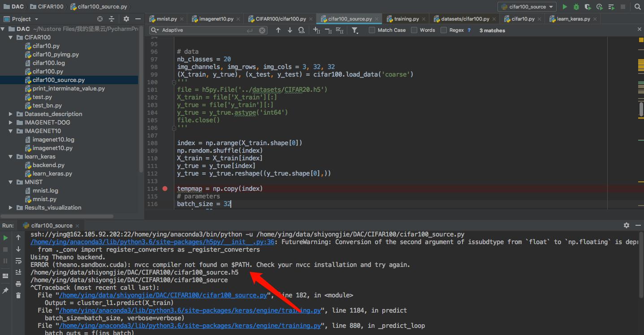The image size is (644, 335).
Task: Pin the Run tab
Action: click(x=6, y=291)
